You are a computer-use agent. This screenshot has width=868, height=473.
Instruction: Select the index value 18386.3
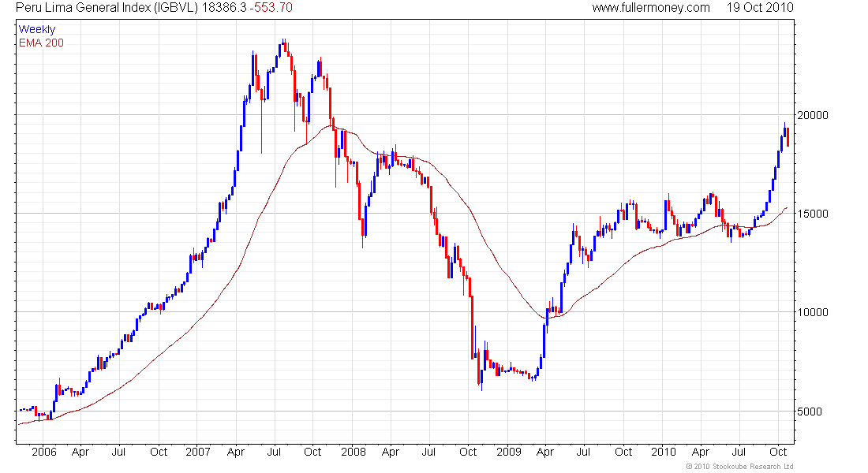tap(224, 8)
